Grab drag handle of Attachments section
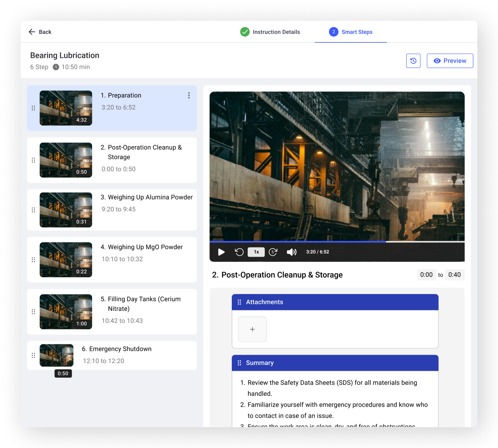Viewport: 498px width, 448px height. [239, 302]
